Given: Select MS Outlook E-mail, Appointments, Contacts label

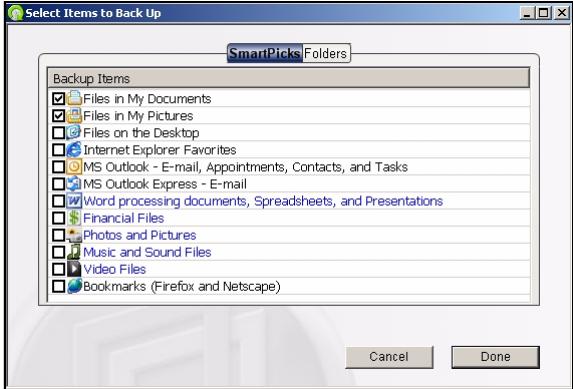Looking at the screenshot, I should coord(245,167).
